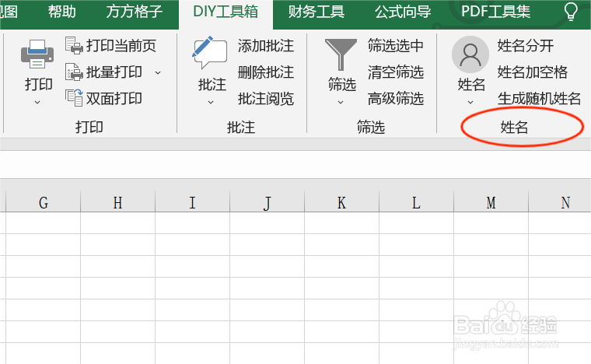Click 清空筛选
The image size is (591, 364).
coord(396,72)
